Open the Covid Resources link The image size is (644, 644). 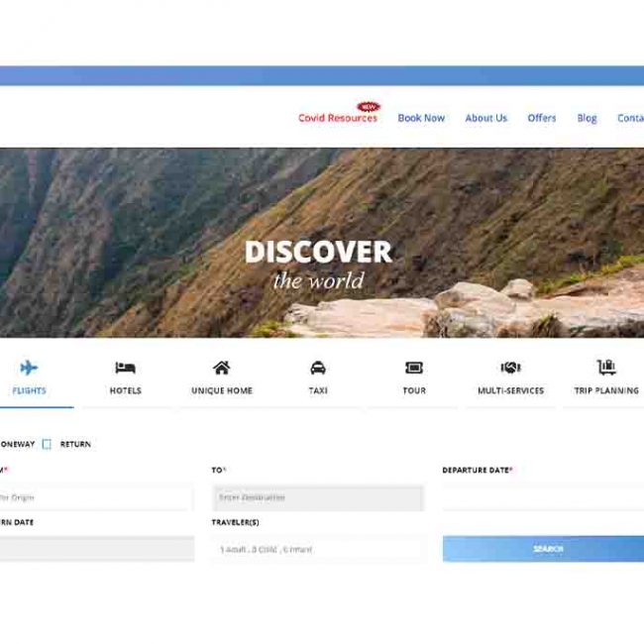[x=338, y=118]
